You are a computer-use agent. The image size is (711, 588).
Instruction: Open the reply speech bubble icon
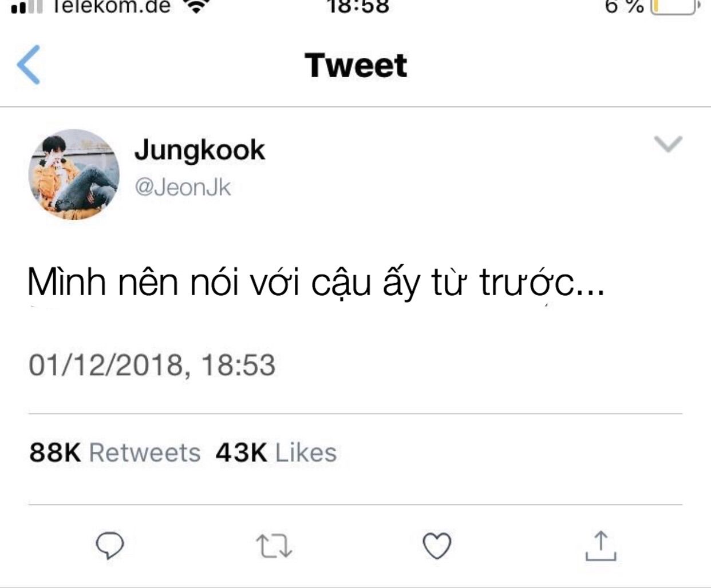(x=110, y=545)
